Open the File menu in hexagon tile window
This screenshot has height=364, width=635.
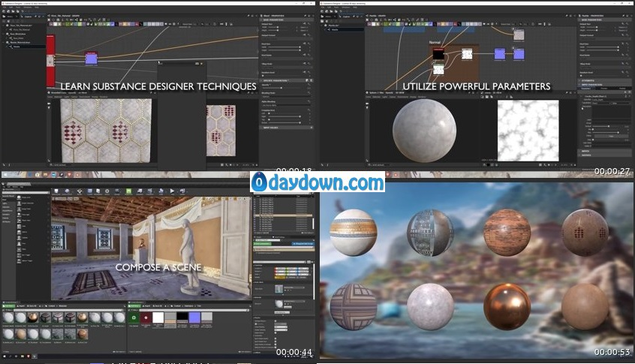pyautogui.click(x=5, y=8)
